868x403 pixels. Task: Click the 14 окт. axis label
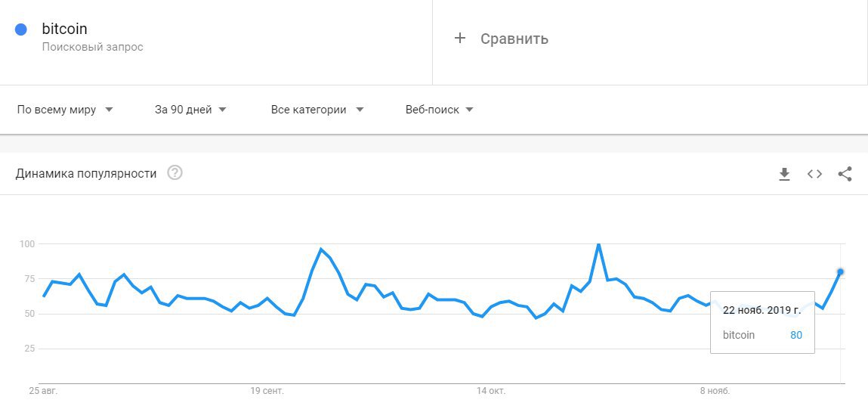491,391
